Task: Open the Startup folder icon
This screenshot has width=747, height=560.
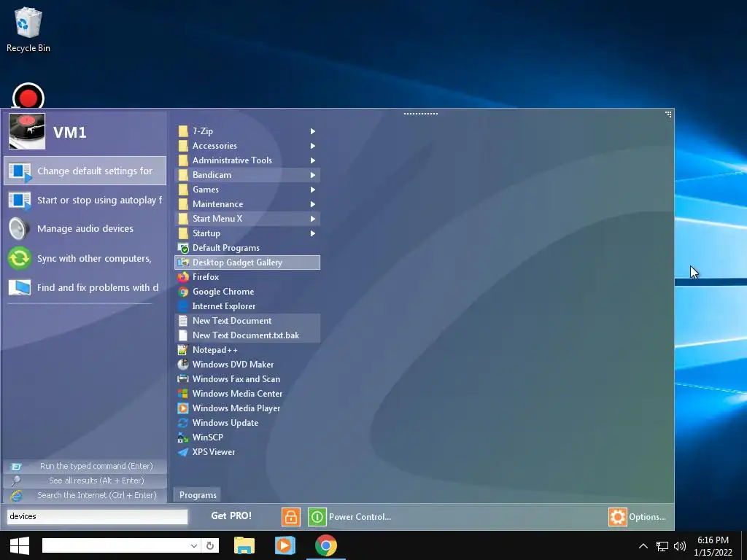Action: [183, 233]
